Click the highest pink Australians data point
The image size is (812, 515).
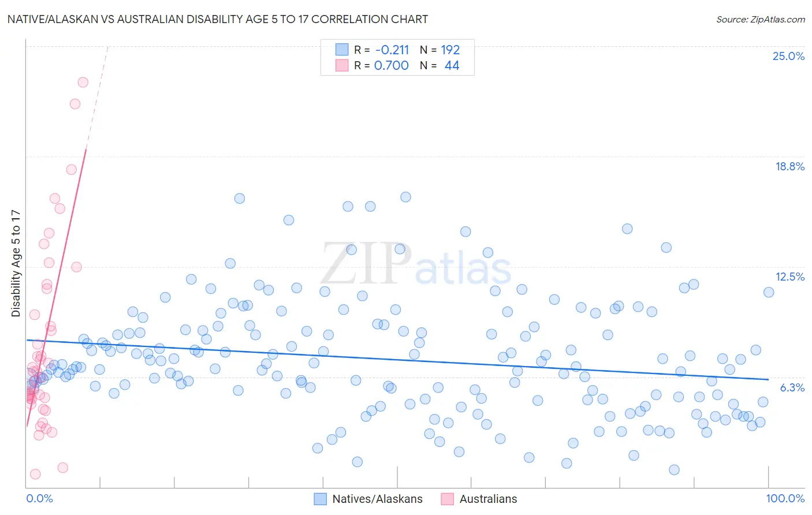pyautogui.click(x=83, y=83)
